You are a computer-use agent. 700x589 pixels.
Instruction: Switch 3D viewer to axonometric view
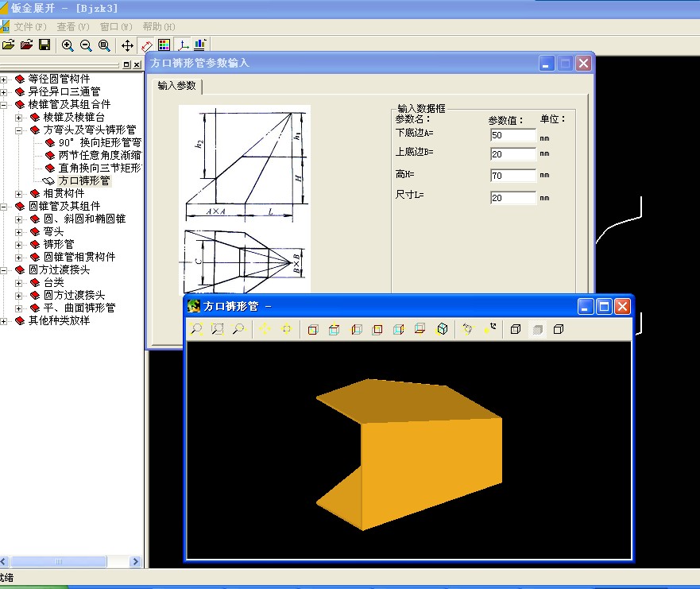(442, 329)
